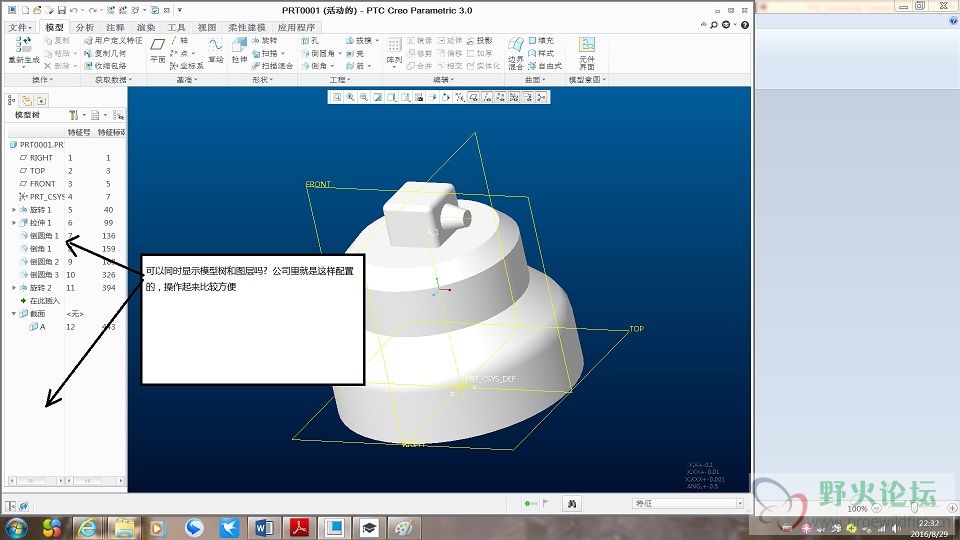The width and height of the screenshot is (960, 540).
Task: Open the 获取数据 group dropdown
Action: (113, 80)
